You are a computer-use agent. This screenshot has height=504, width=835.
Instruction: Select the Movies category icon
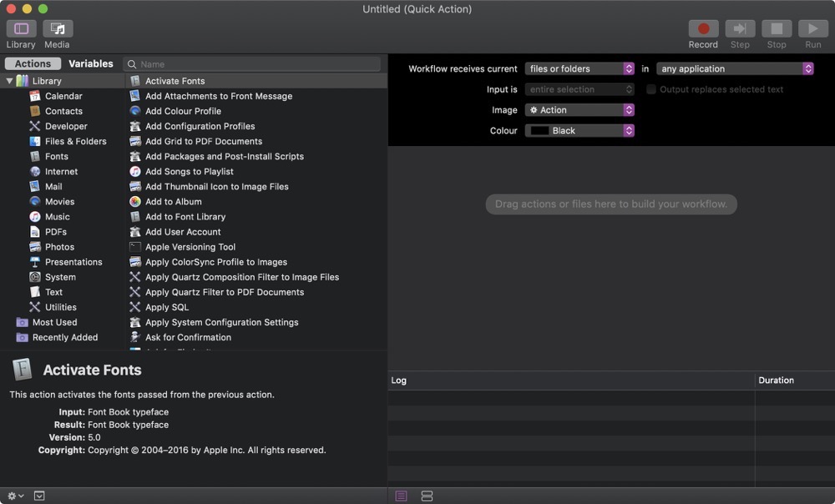coord(34,202)
